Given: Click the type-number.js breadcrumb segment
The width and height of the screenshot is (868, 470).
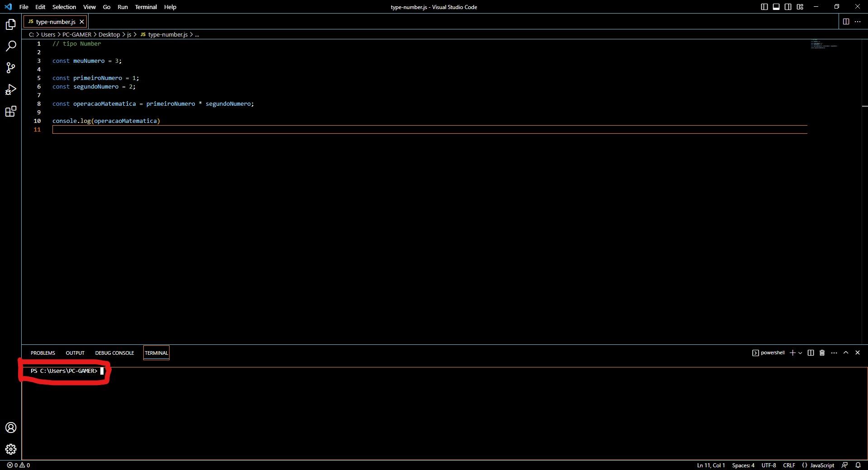Looking at the screenshot, I should pyautogui.click(x=164, y=34).
